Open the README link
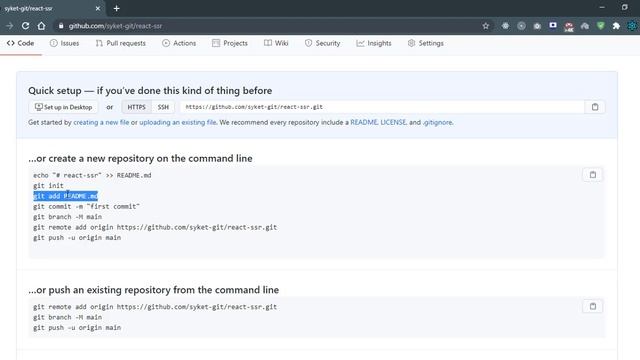This screenshot has width=640, height=360. [x=364, y=122]
